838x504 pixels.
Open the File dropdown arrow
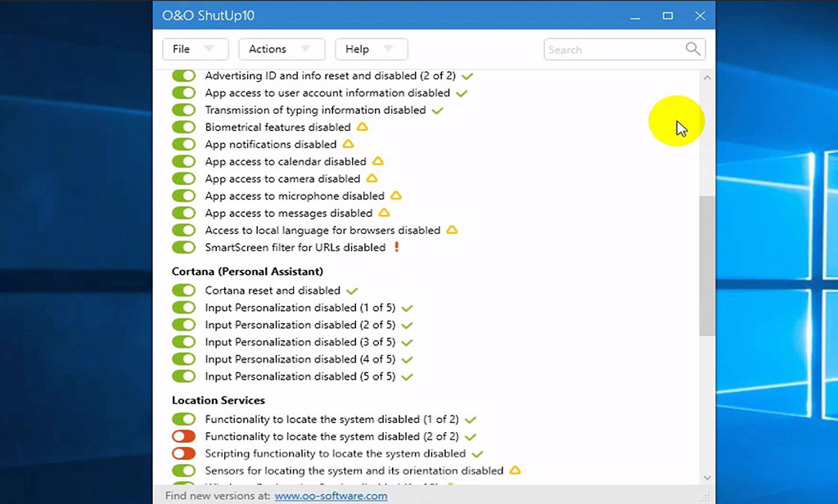tap(209, 48)
